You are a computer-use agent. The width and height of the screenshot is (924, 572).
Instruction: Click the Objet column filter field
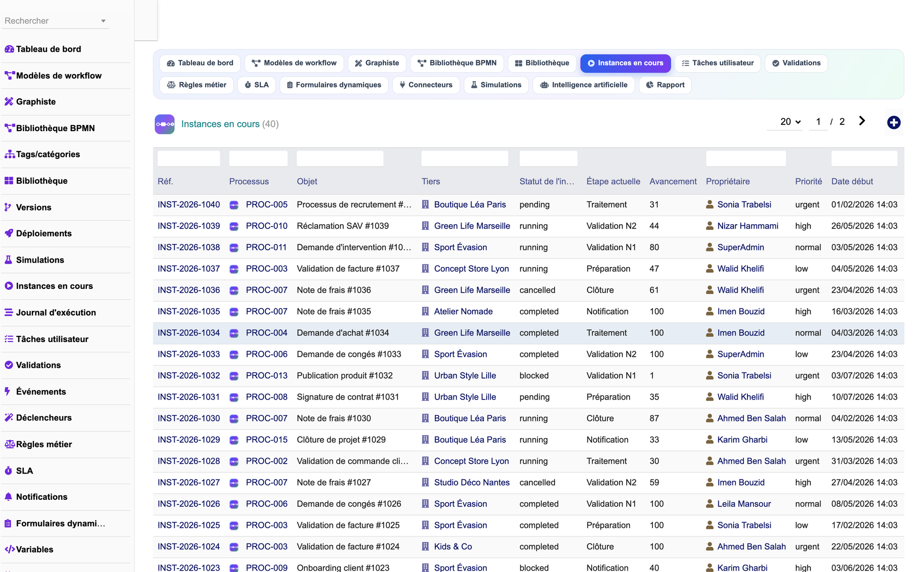coord(340,159)
